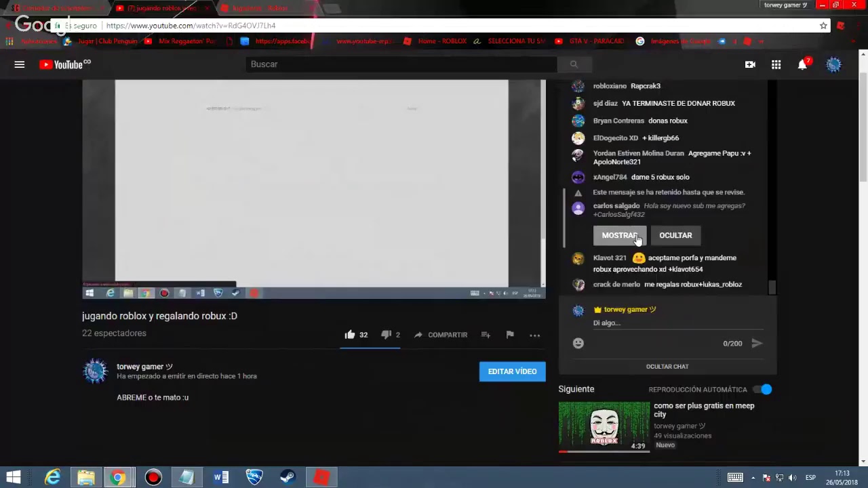
Task: Open 'como ser plus gratis en meep city' title
Action: pyautogui.click(x=704, y=410)
